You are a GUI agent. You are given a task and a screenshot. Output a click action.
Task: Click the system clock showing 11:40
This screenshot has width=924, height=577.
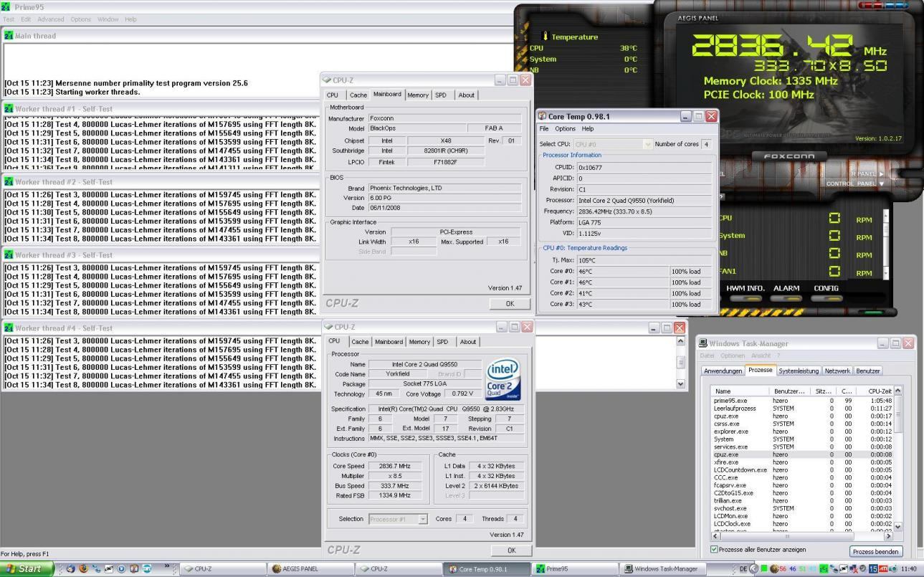point(909,568)
